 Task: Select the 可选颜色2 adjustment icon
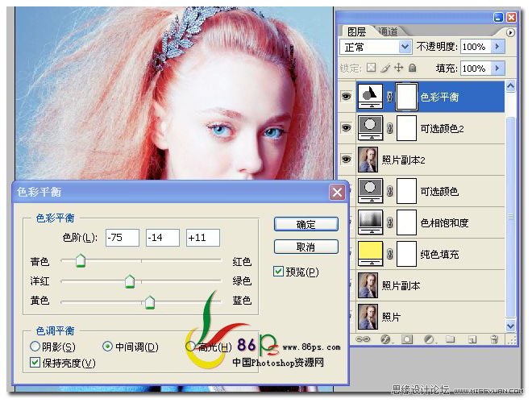coord(371,128)
